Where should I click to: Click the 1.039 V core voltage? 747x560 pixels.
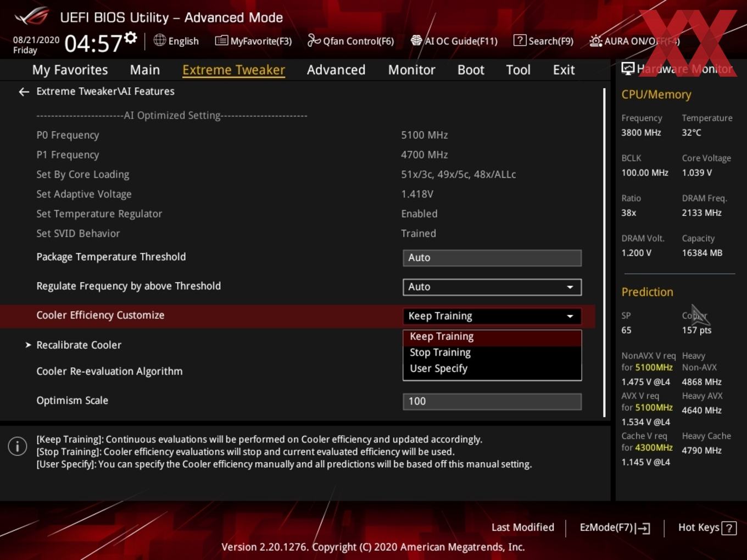coord(696,173)
